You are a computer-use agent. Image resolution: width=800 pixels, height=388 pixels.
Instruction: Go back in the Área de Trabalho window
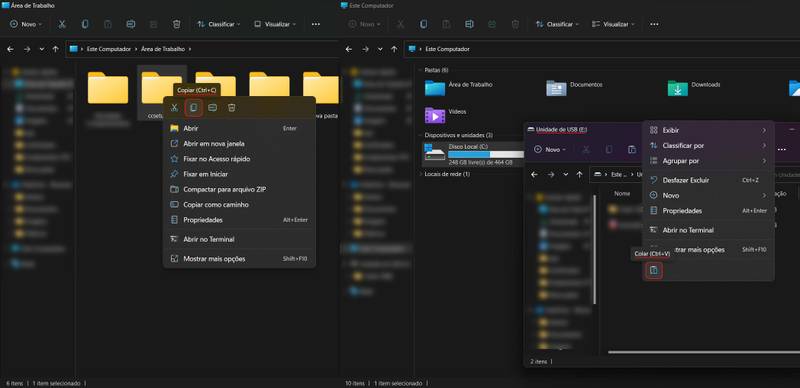pyautogui.click(x=11, y=49)
